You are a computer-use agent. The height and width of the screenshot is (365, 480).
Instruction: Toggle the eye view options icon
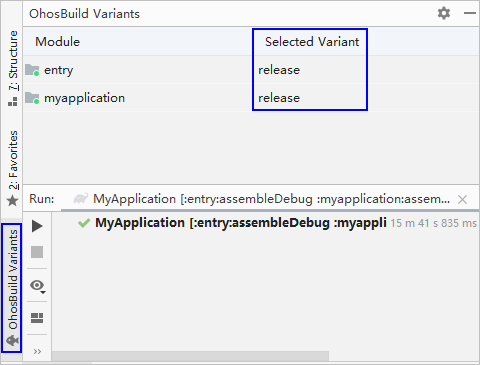pyautogui.click(x=38, y=286)
